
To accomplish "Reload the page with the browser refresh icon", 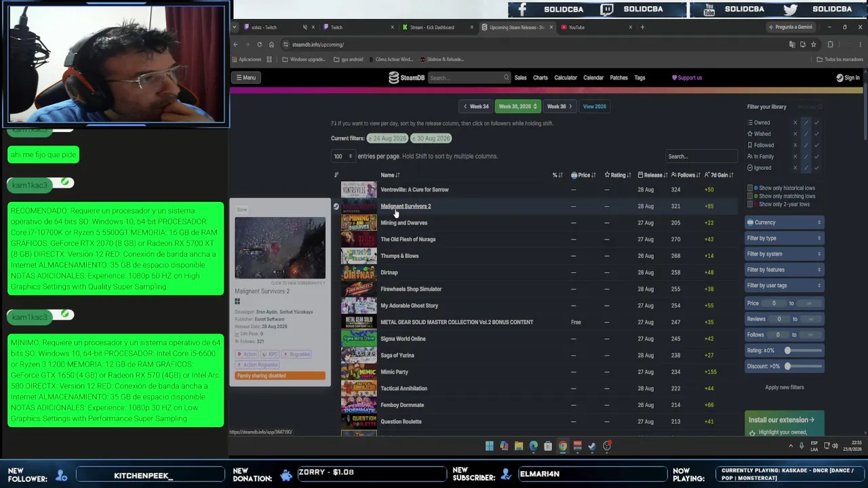I will pos(259,45).
